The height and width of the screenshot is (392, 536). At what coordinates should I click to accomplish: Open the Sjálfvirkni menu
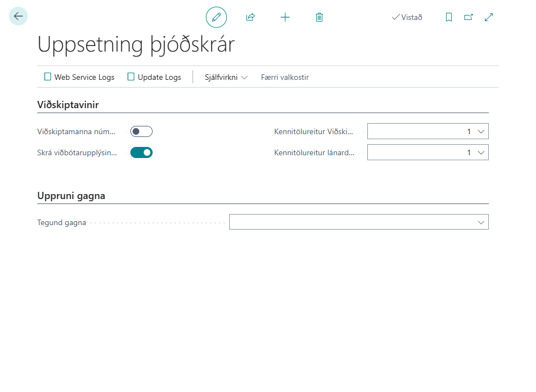tap(226, 77)
